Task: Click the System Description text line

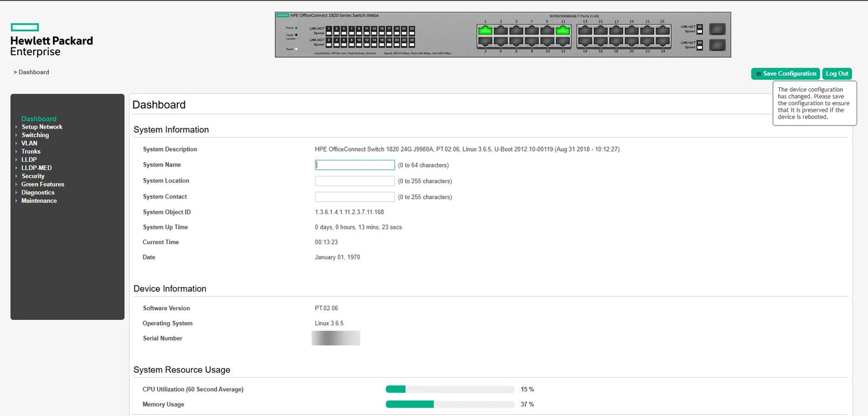Action: coord(467,150)
